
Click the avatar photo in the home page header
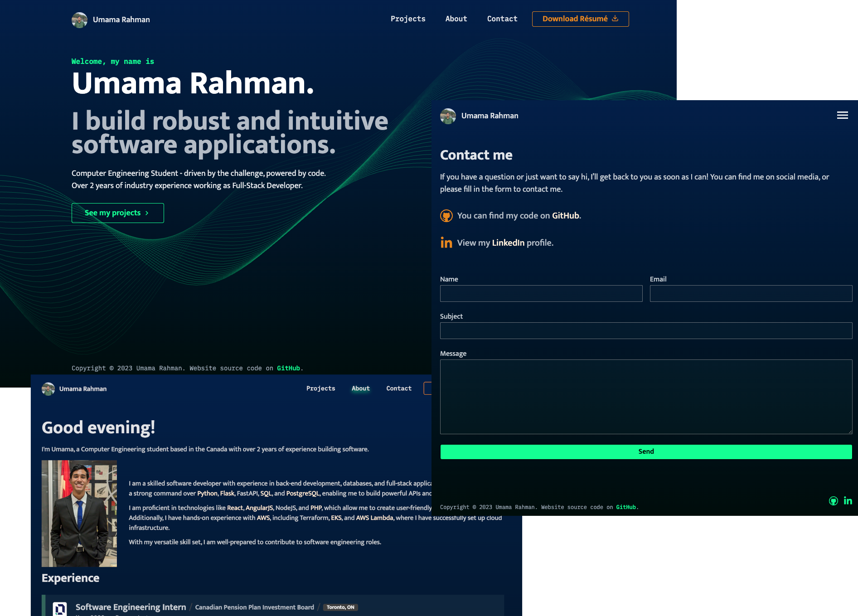coord(79,20)
